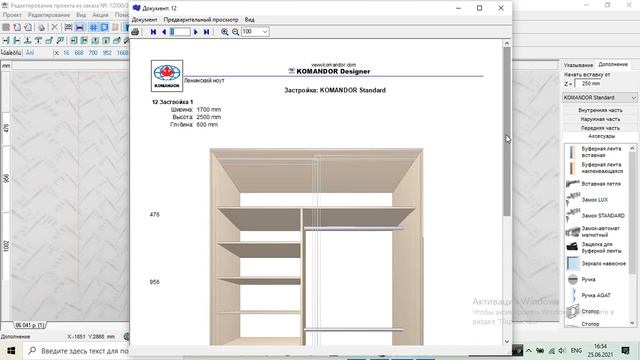
Task: Click the print icon in main window toolbar
Action: click(41, 27)
